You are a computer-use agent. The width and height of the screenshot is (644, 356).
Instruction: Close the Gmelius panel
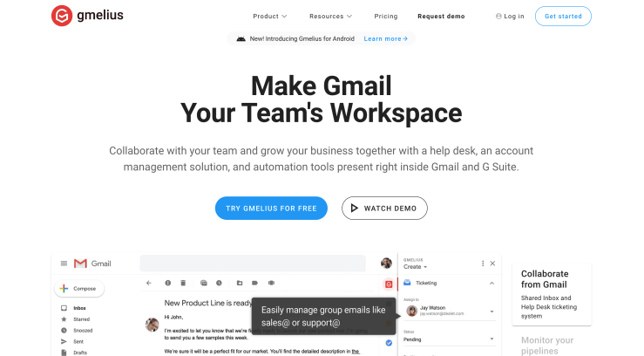pos(492,264)
